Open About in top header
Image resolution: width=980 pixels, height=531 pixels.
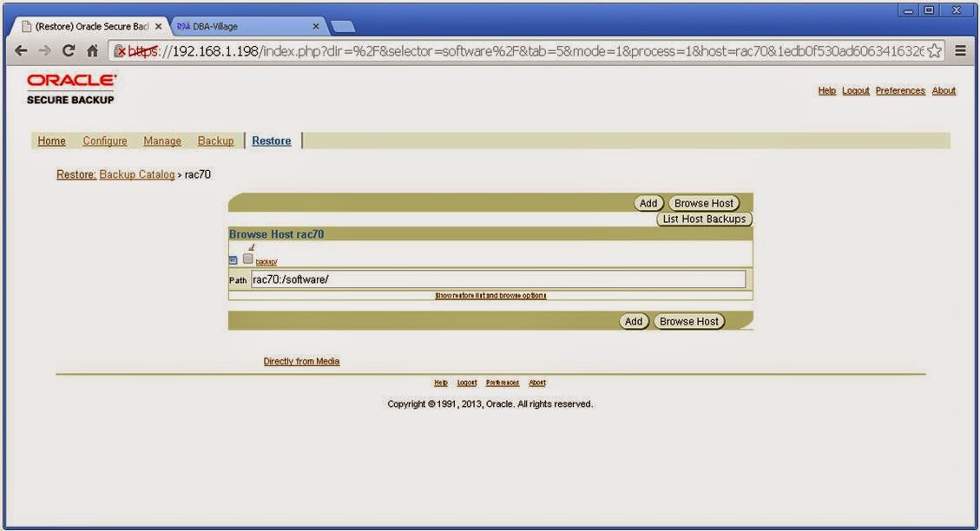(944, 90)
